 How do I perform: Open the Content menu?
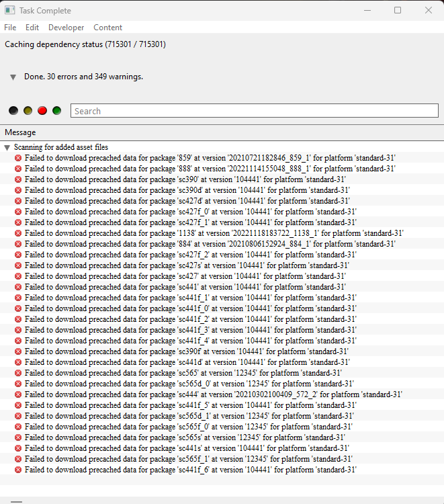(107, 28)
